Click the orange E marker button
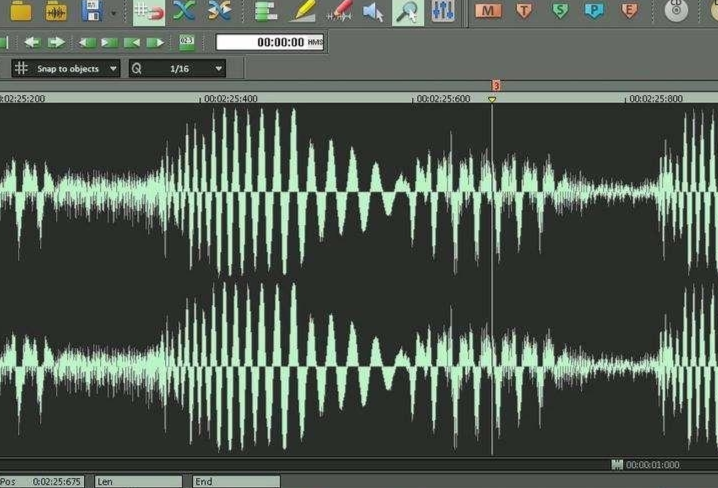 (x=629, y=11)
